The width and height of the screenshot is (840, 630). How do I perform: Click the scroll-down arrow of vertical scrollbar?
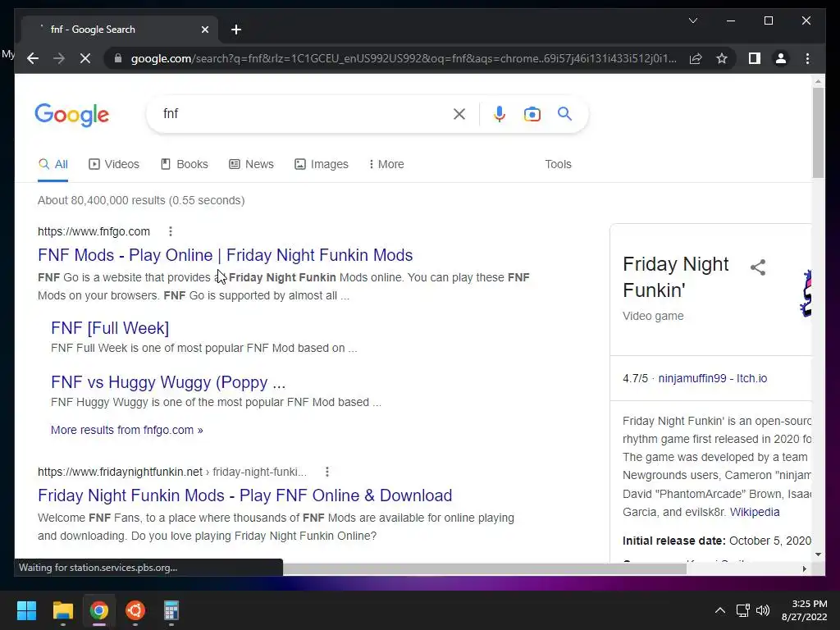[818, 555]
